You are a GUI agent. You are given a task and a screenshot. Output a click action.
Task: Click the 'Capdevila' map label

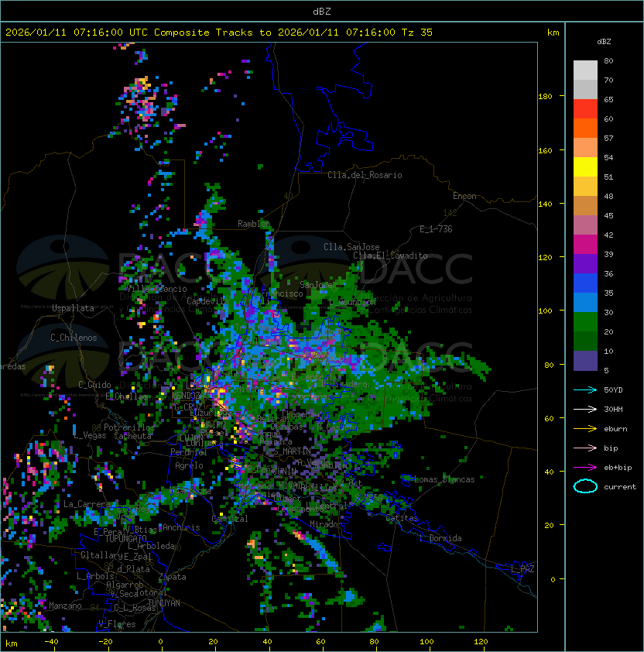point(207,301)
